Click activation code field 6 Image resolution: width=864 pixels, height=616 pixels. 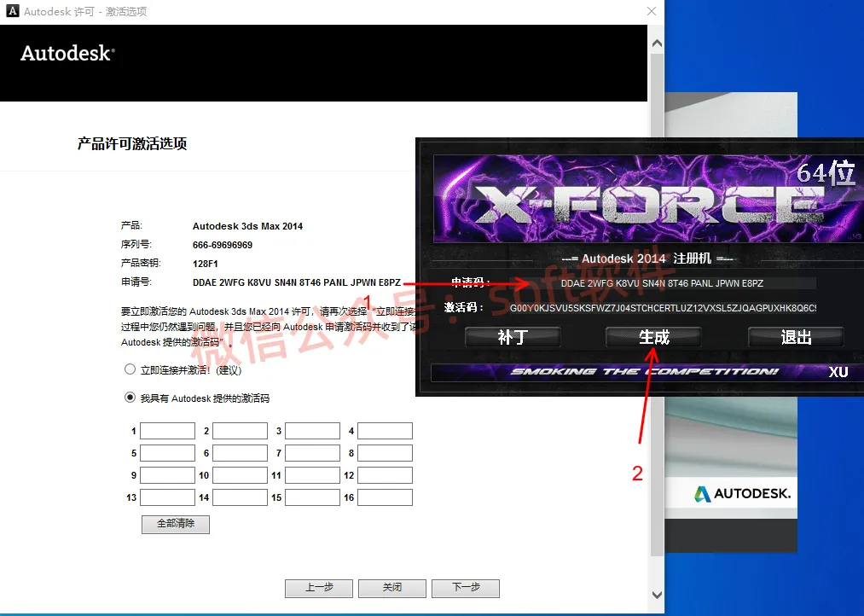[x=241, y=453]
